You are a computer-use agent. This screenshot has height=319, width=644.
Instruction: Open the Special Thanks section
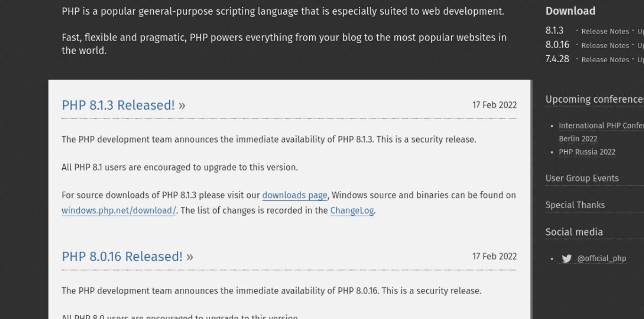pyautogui.click(x=575, y=205)
